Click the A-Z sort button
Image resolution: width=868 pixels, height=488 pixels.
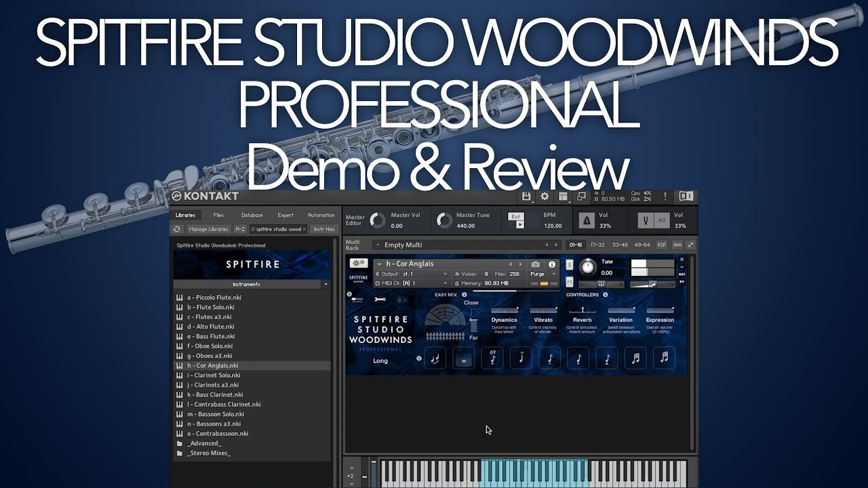[x=241, y=229]
